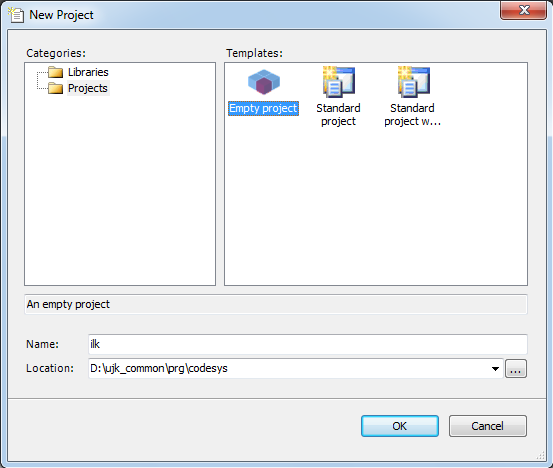This screenshot has height=468, width=553.
Task: Click in the Name input field
Action: pos(308,344)
